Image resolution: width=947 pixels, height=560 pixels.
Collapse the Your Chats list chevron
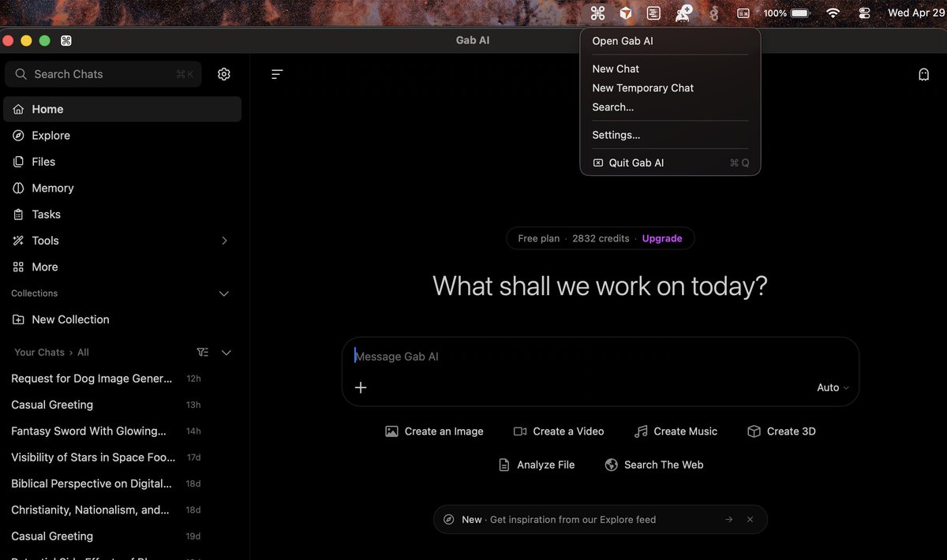(x=226, y=353)
